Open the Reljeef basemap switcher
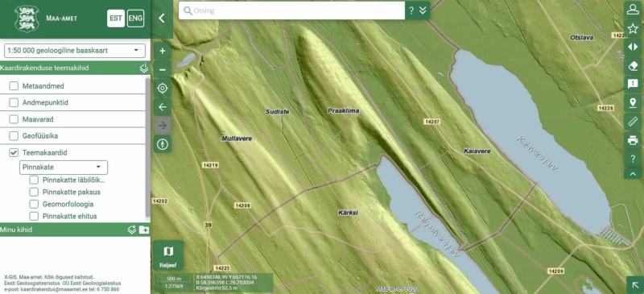644x294 pixels. (x=168, y=255)
